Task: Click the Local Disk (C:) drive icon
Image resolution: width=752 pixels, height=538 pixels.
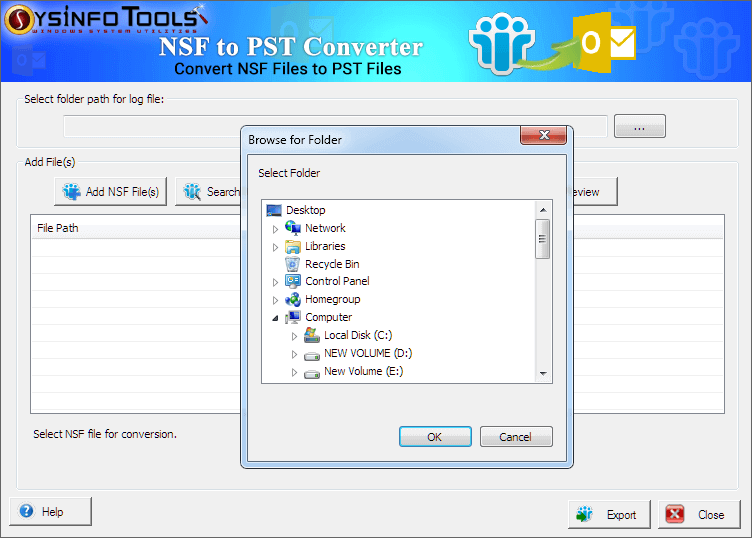Action: (x=312, y=335)
